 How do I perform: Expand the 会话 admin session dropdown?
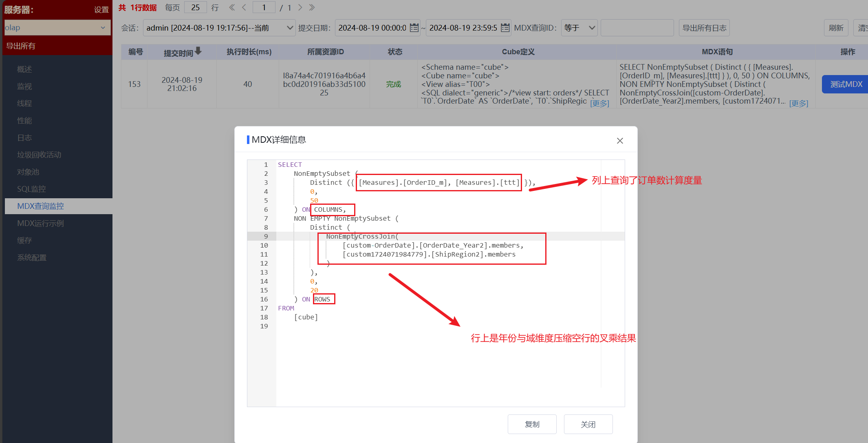click(x=219, y=28)
